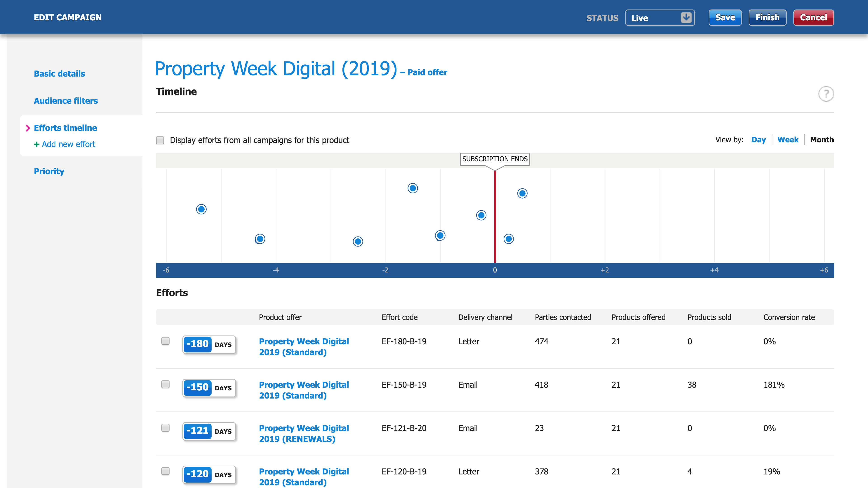The width and height of the screenshot is (868, 488).
Task: Click the -150 DAYS badge
Action: click(209, 388)
